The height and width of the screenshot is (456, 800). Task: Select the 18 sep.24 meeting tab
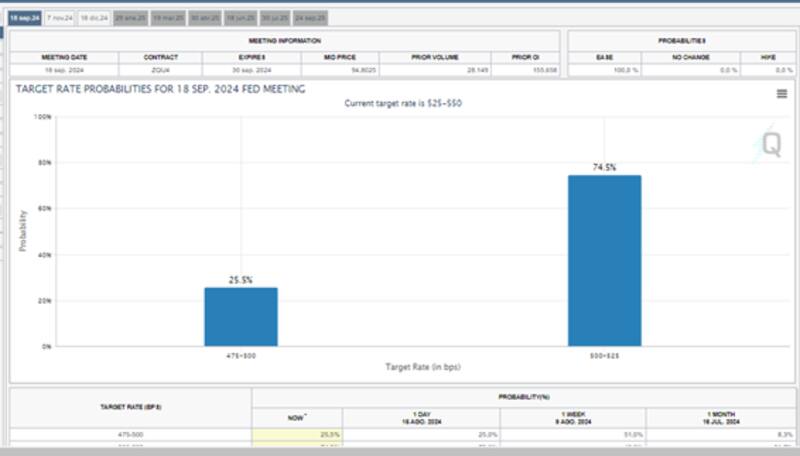25,18
